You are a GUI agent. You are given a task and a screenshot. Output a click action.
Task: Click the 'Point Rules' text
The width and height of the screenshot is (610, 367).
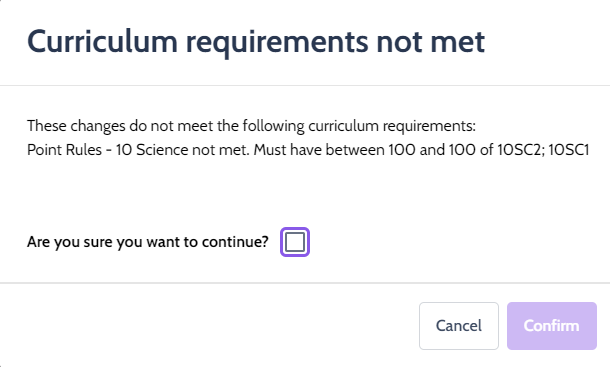click(x=65, y=150)
